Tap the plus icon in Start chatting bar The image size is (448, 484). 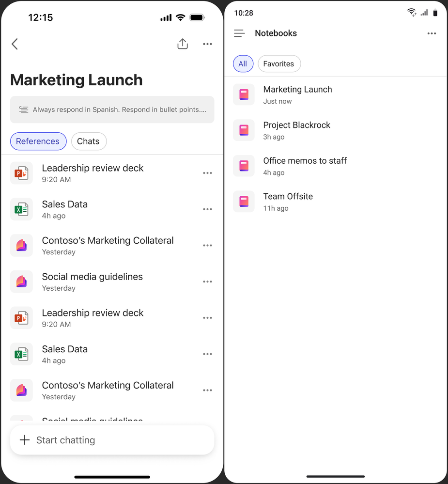(25, 440)
